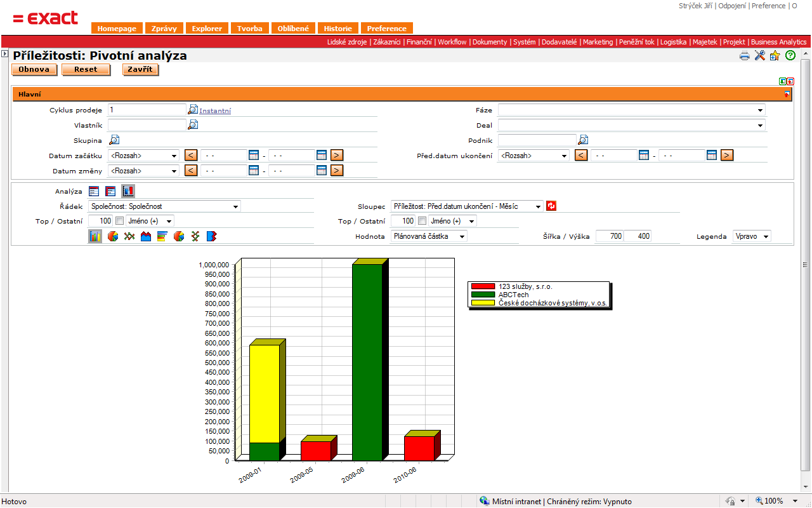812x508 pixels.
Task: Open the Sloupec dropdown
Action: point(468,206)
